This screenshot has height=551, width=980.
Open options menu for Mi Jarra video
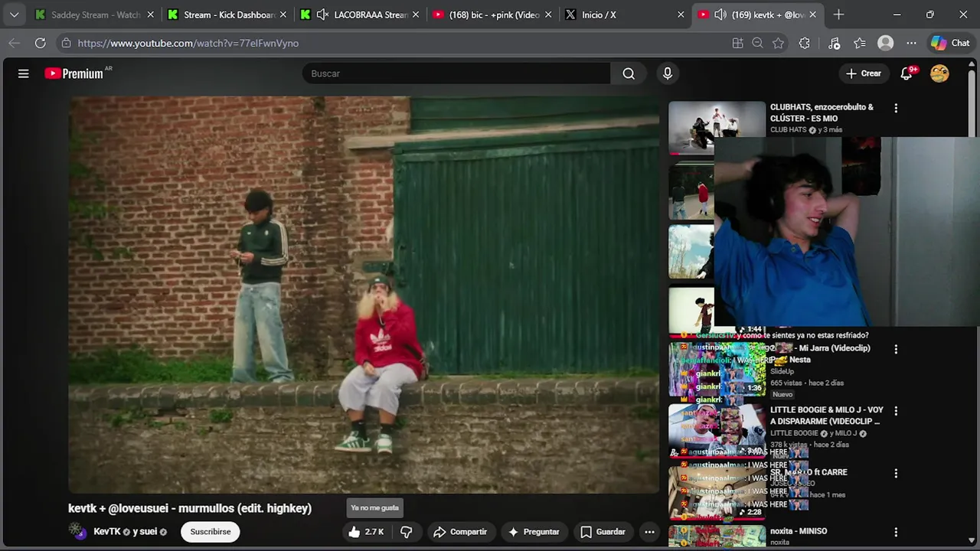coord(896,349)
